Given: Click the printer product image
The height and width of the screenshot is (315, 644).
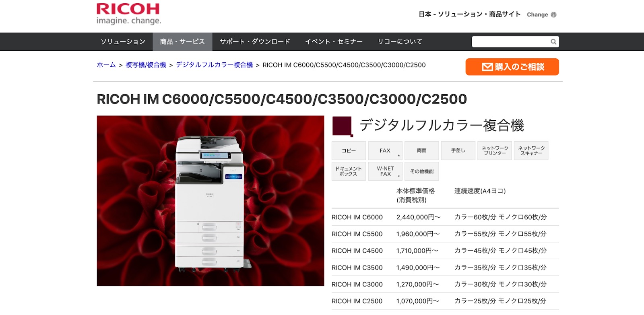Looking at the screenshot, I should point(211,201).
